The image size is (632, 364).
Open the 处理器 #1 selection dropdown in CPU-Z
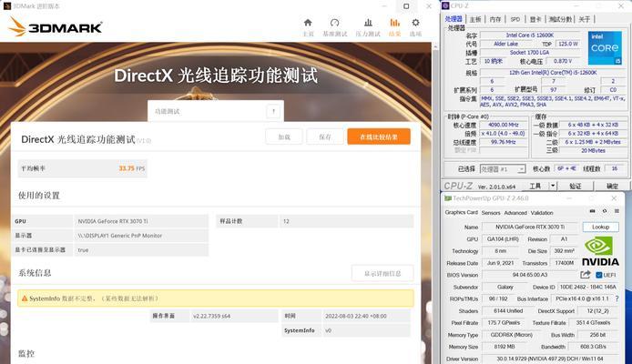pos(503,169)
